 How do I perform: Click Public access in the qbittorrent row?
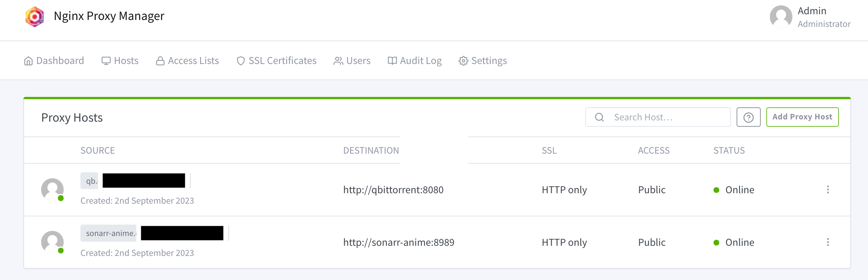652,190
